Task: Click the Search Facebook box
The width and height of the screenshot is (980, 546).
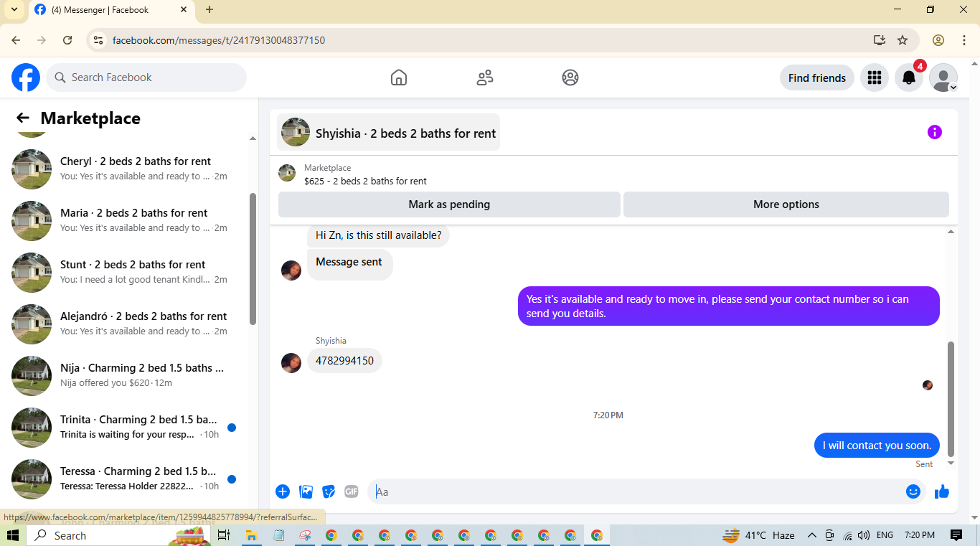Action: 146,77
